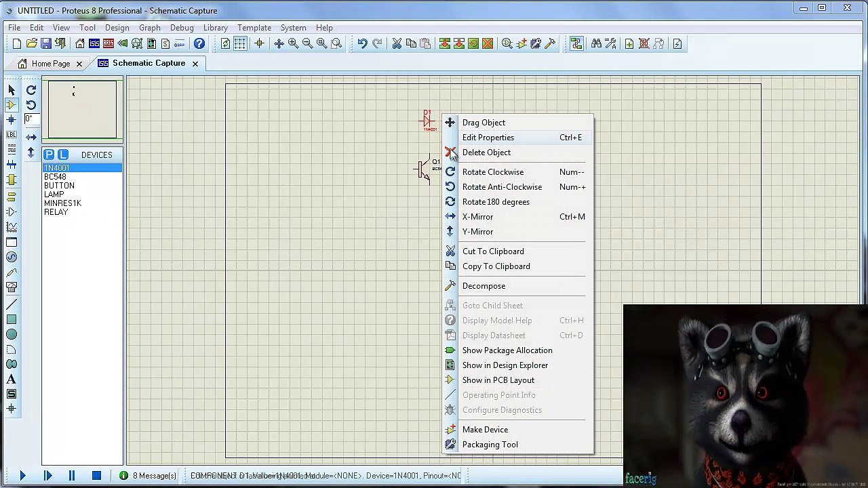Open the Debug menu
Viewport: 868px width, 488px height.
[x=182, y=28]
